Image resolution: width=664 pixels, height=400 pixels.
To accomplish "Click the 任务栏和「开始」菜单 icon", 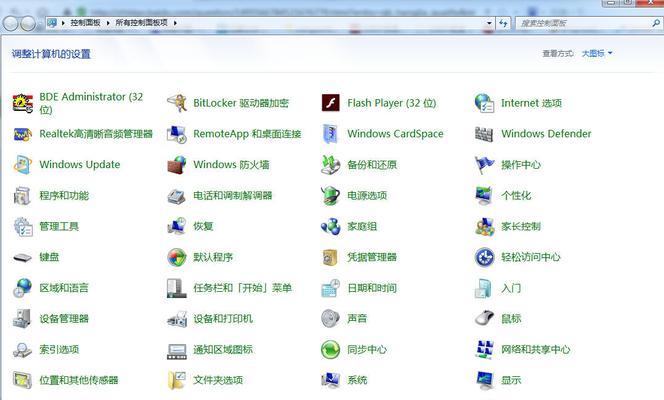I will tap(177, 288).
